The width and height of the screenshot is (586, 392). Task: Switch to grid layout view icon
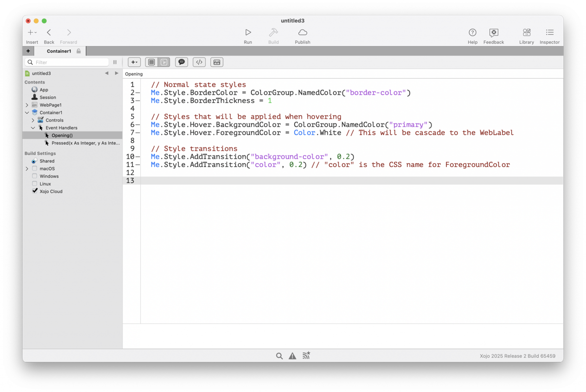tap(151, 62)
